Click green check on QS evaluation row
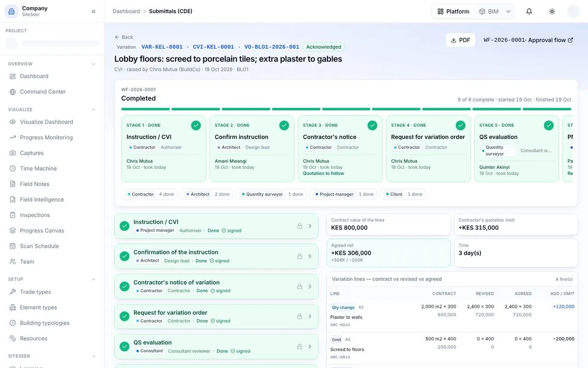Image resolution: width=588 pixels, height=368 pixels. (x=124, y=346)
